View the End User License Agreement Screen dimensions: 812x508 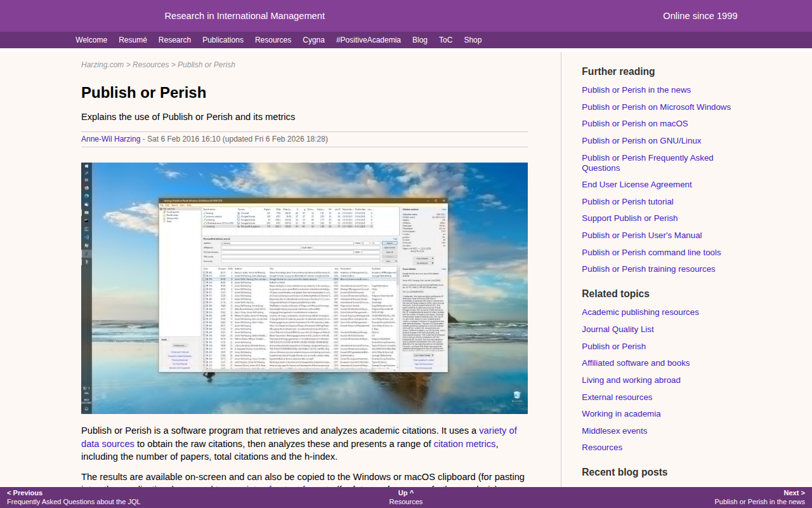[637, 185]
